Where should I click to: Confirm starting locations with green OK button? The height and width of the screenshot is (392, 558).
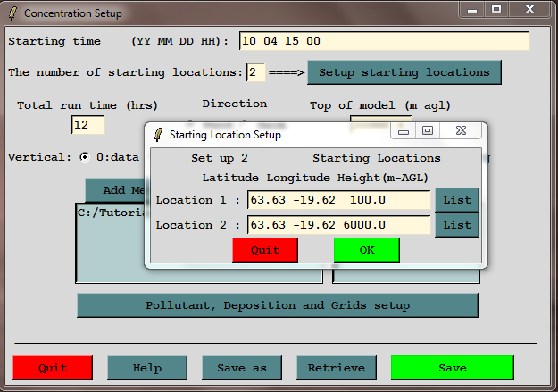coord(366,250)
